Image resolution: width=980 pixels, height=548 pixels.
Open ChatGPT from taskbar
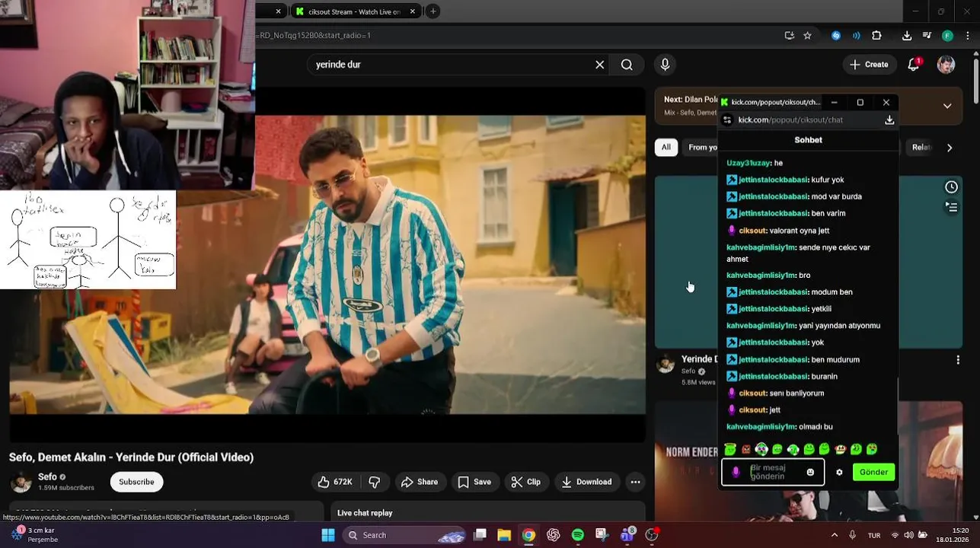click(x=553, y=535)
